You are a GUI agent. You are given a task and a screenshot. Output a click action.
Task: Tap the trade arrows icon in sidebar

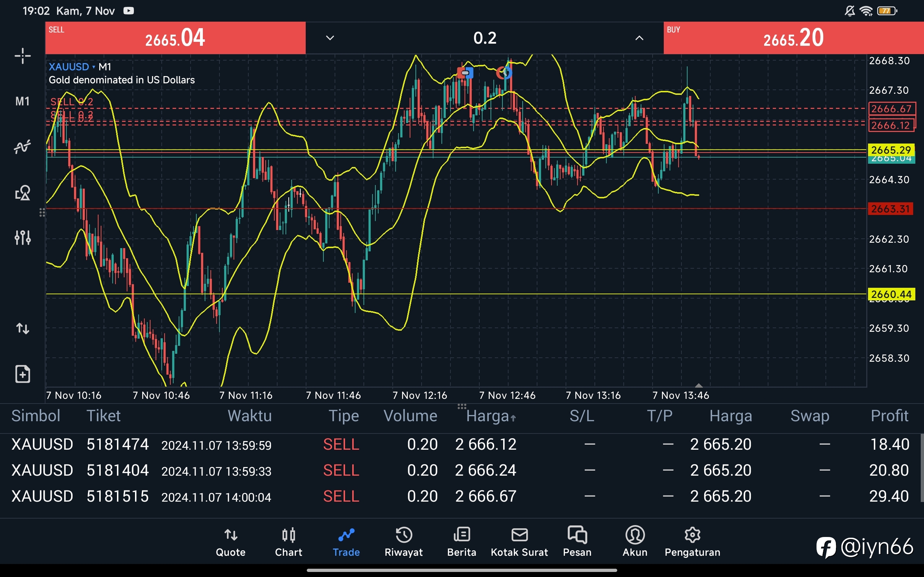22,328
